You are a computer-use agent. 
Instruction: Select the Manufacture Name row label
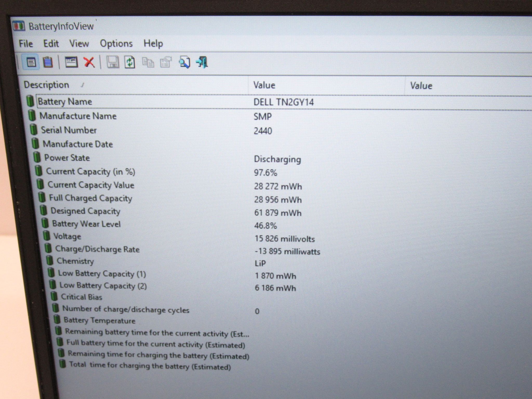(78, 116)
